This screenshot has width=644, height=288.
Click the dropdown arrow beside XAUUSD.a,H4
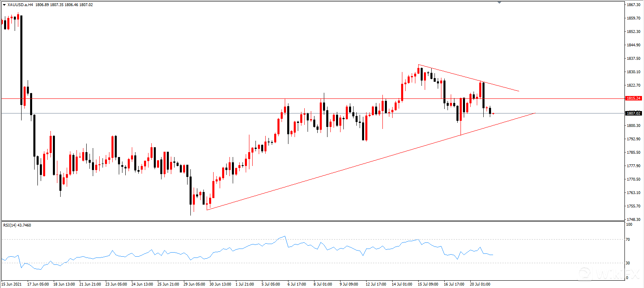click(x=4, y=5)
